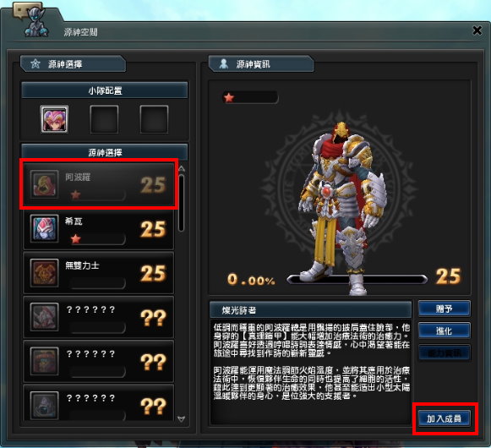The width and height of the screenshot is (491, 448).
Task: Click the first locked ?????? portrait icon
Action: pos(44,317)
